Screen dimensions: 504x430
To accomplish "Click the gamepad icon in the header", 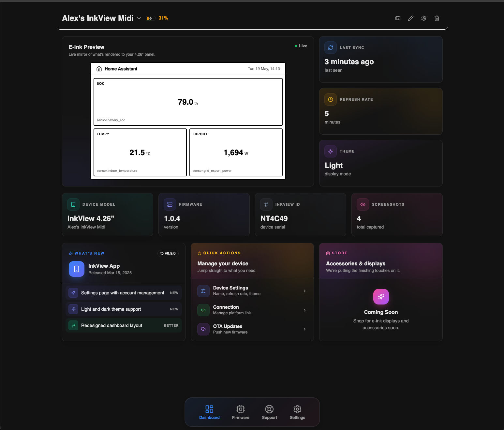I will [x=398, y=18].
